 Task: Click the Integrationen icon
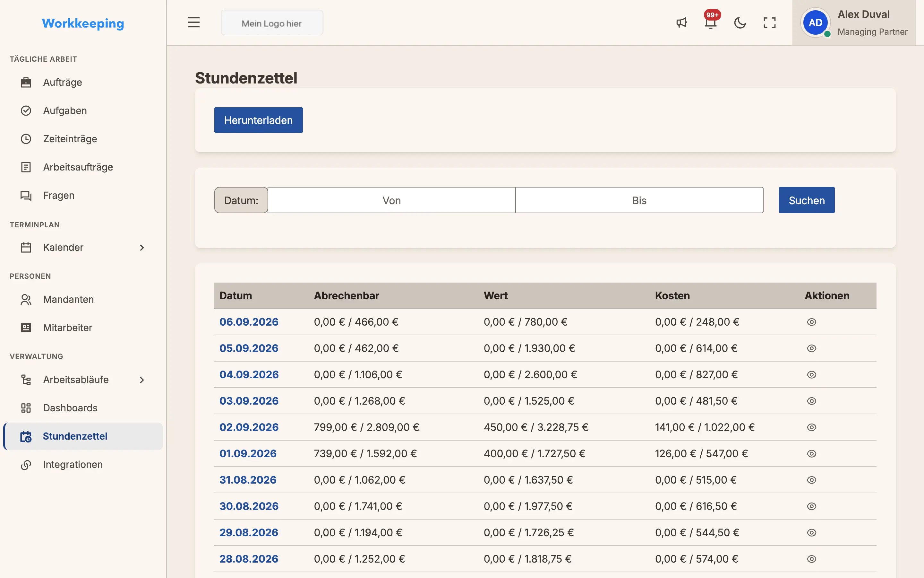click(x=26, y=464)
